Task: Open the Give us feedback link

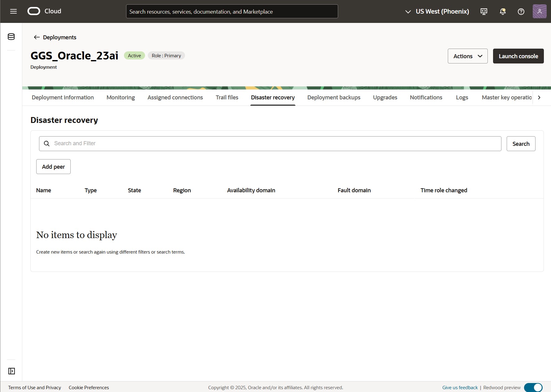Action: (x=460, y=387)
